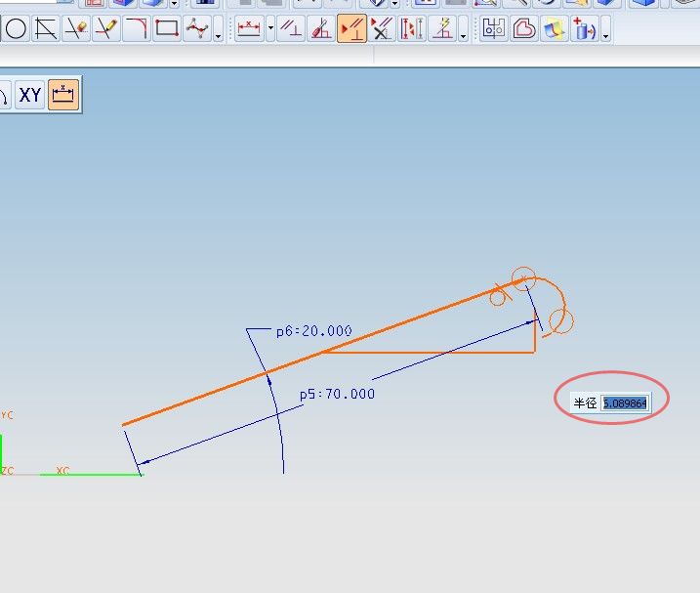Open the geometric Constraints tool
This screenshot has height=593, width=700.
tap(291, 29)
